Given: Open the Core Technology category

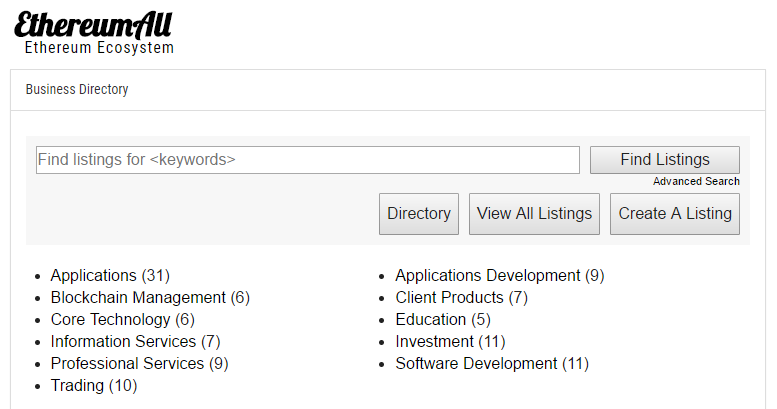Looking at the screenshot, I should (x=111, y=319).
